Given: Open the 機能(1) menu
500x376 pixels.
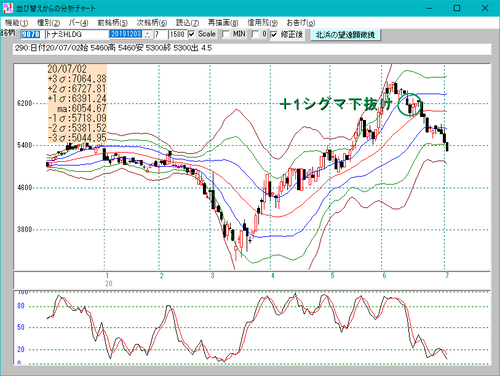Looking at the screenshot, I should [16, 23].
